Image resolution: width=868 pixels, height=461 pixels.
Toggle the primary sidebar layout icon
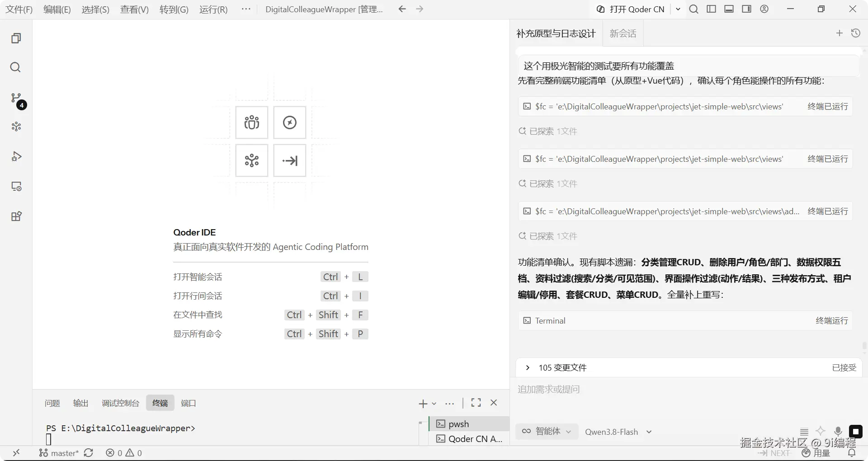[712, 9]
